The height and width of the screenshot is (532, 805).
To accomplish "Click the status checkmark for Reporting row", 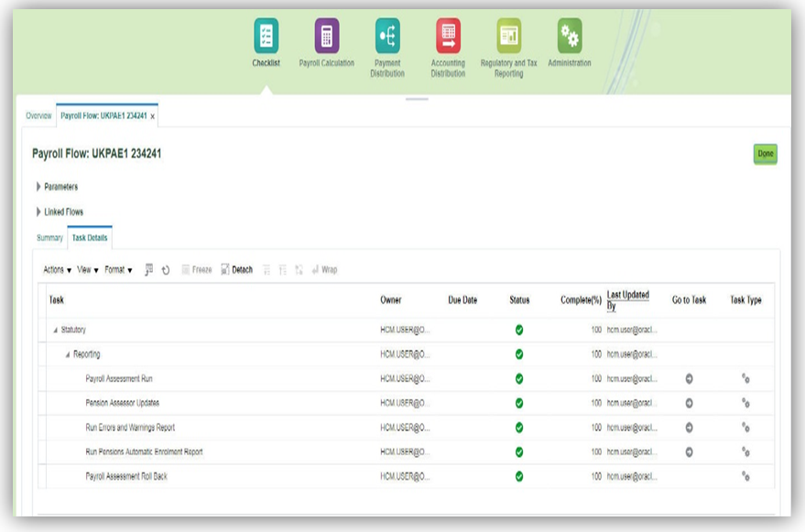I will (x=519, y=354).
